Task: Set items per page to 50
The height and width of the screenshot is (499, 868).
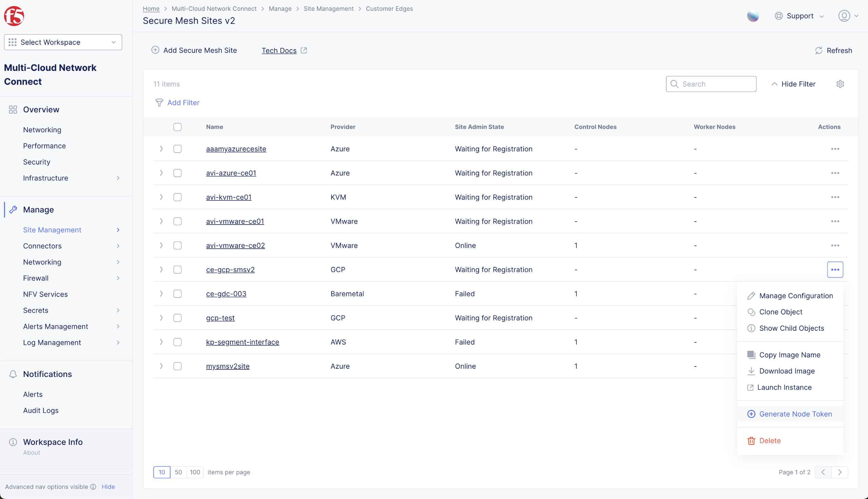Action: point(178,472)
